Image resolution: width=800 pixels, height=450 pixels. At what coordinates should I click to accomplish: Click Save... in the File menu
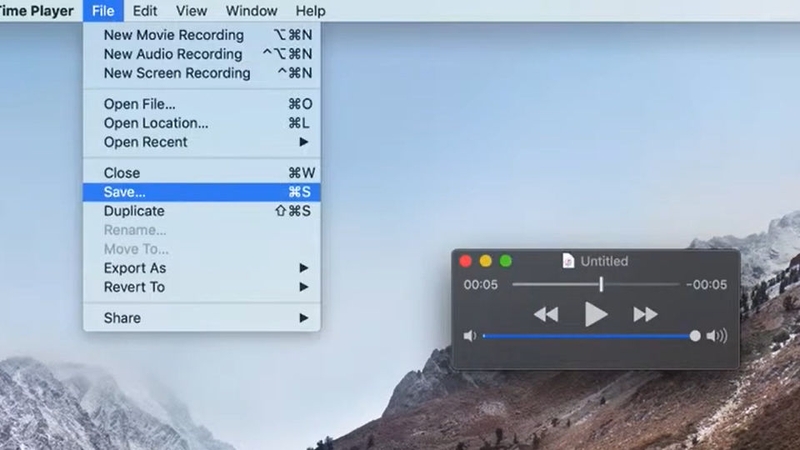click(202, 192)
